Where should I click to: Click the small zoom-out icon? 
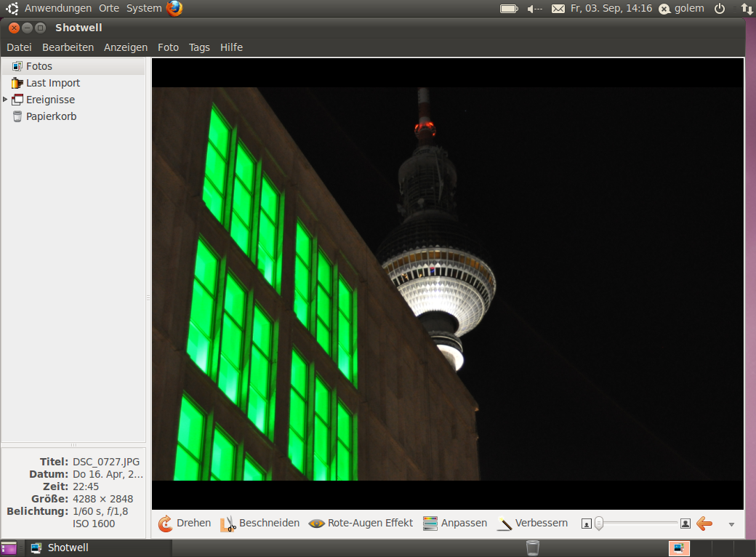587,524
